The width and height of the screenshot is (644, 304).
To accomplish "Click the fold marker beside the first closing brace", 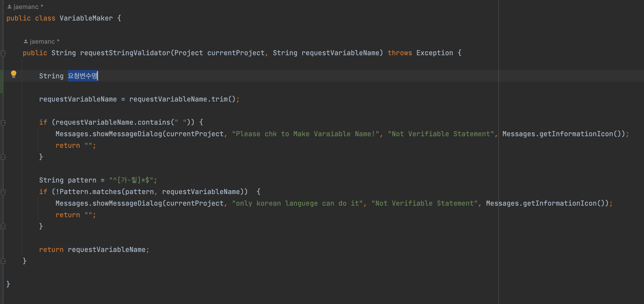I will (x=3, y=157).
